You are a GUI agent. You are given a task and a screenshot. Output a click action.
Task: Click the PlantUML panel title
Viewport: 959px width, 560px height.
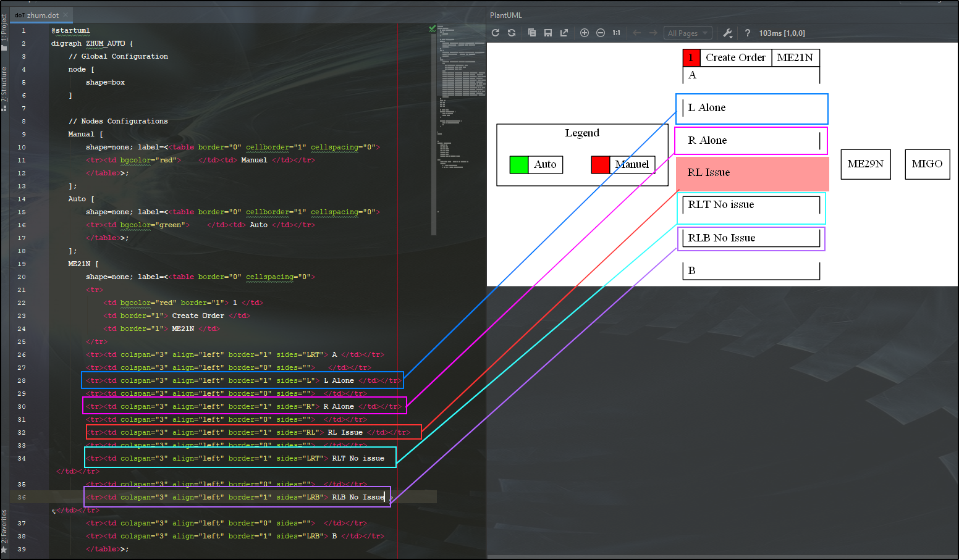[x=506, y=15]
